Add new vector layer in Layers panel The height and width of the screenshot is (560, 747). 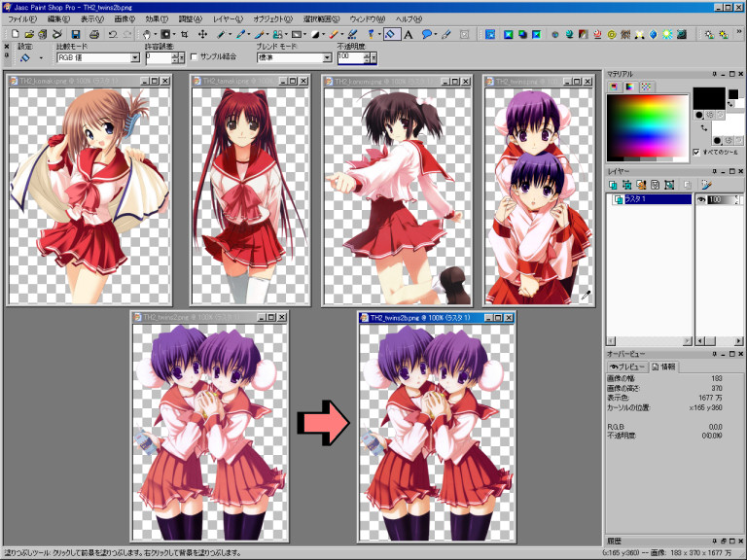coord(627,185)
